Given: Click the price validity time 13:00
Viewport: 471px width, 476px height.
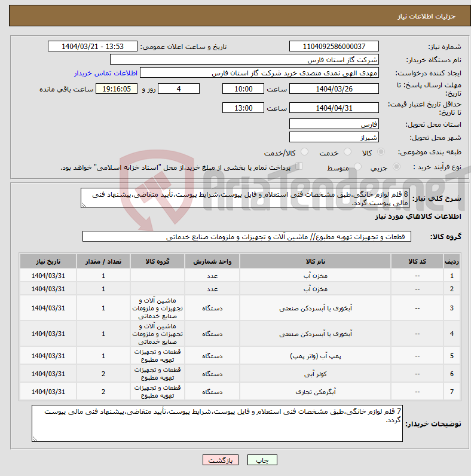Looking at the screenshot, I should (243, 108).
